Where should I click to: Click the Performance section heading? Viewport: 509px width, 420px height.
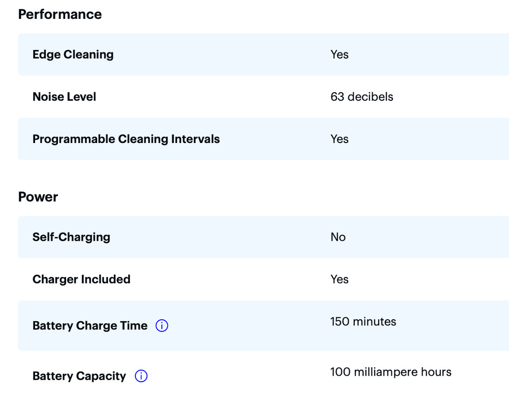[60, 14]
